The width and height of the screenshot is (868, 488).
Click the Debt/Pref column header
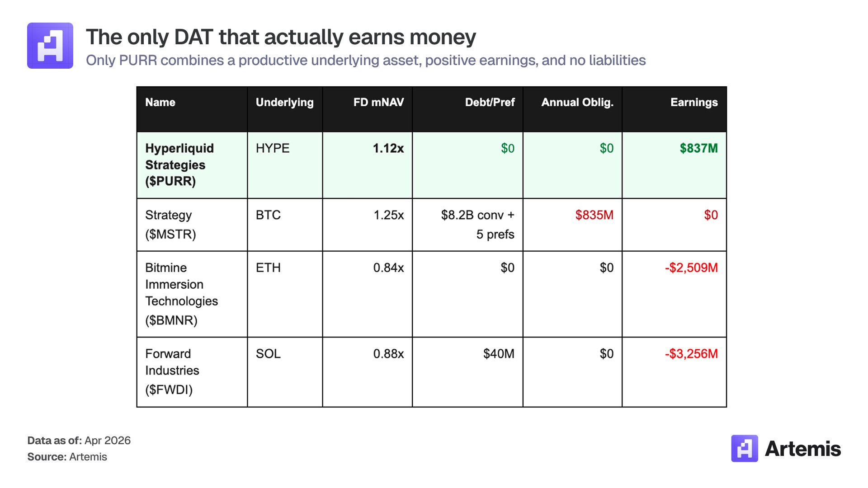490,103
